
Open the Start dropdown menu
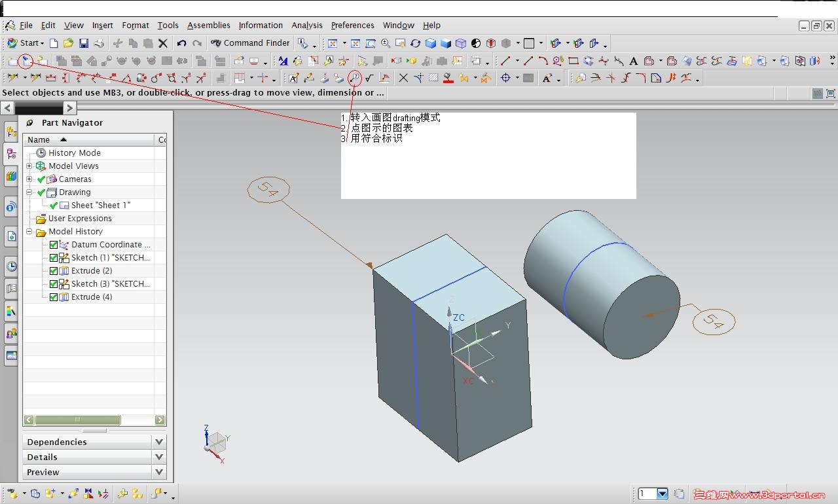pyautogui.click(x=26, y=43)
